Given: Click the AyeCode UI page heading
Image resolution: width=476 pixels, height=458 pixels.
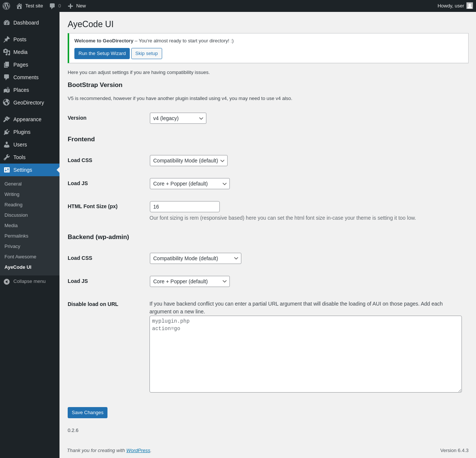Looking at the screenshot, I should (91, 24).
